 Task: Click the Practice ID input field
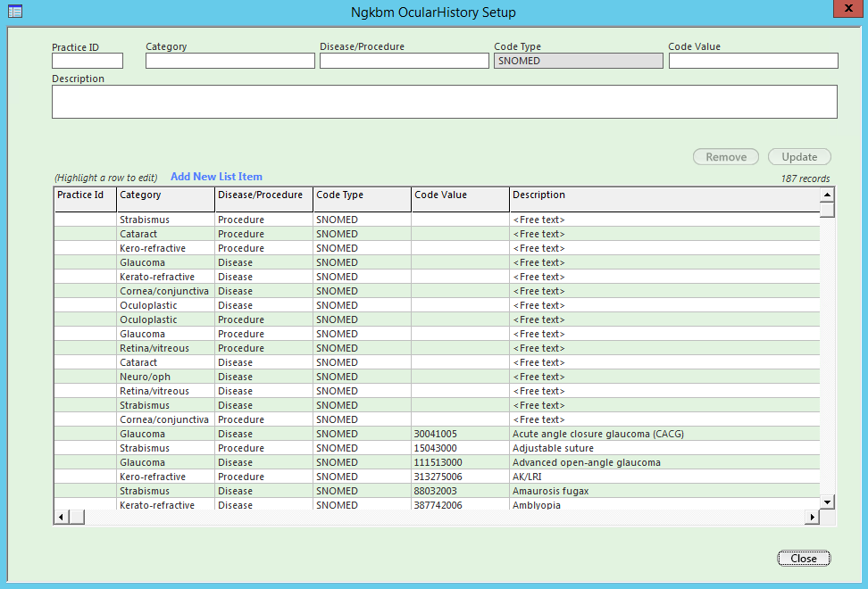(x=88, y=61)
